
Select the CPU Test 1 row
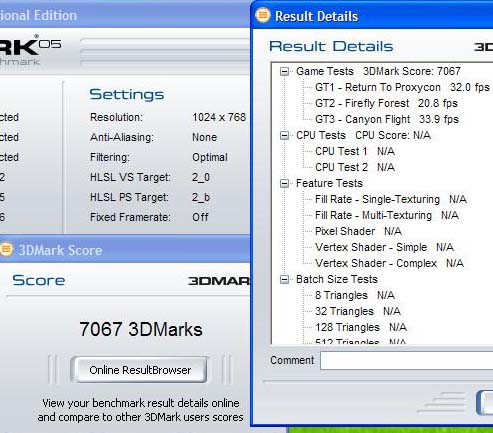[x=355, y=151]
